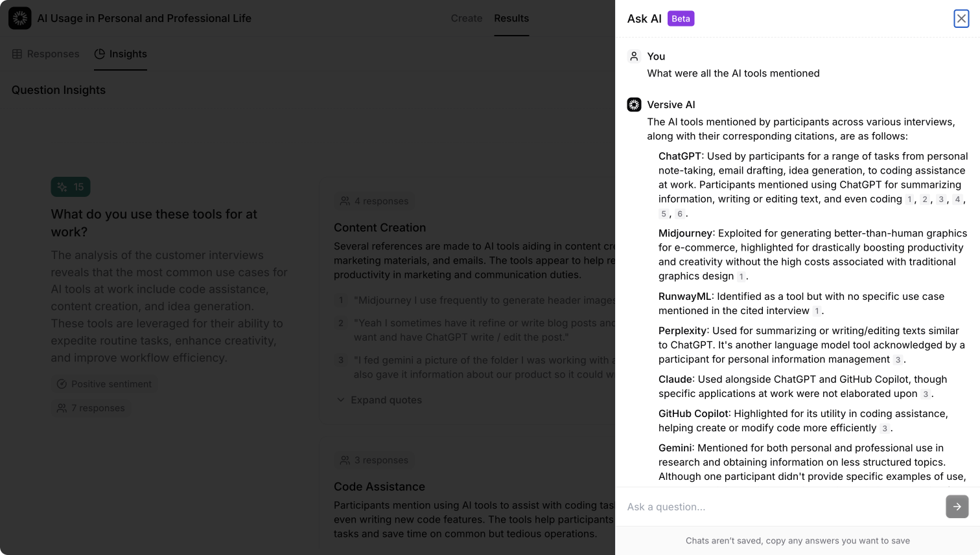Viewport: 980px width, 555px height.
Task: Expand quotes under Content Creation
Action: point(379,400)
